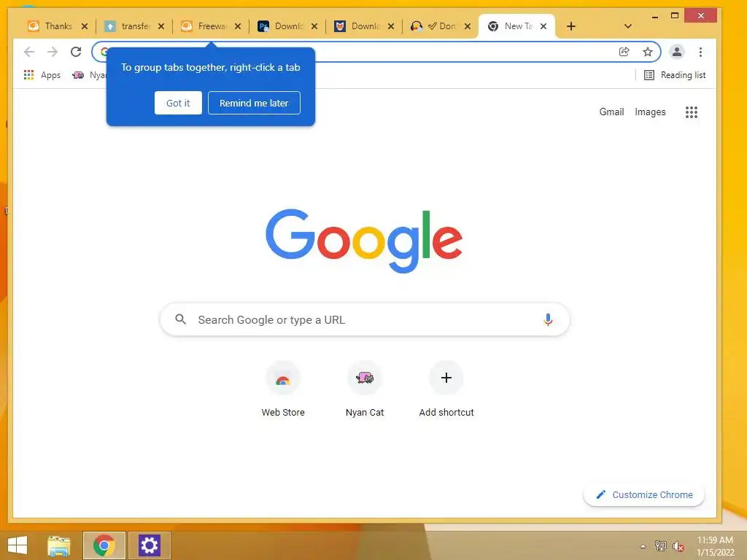
Task: Reload the page with the refresh icon
Action: 76,52
